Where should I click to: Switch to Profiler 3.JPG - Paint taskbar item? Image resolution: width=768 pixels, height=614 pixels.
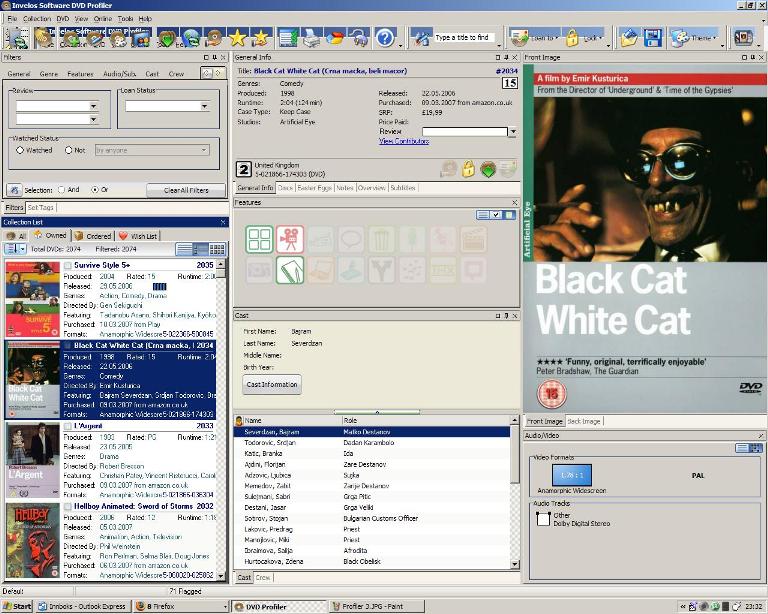tap(376, 607)
